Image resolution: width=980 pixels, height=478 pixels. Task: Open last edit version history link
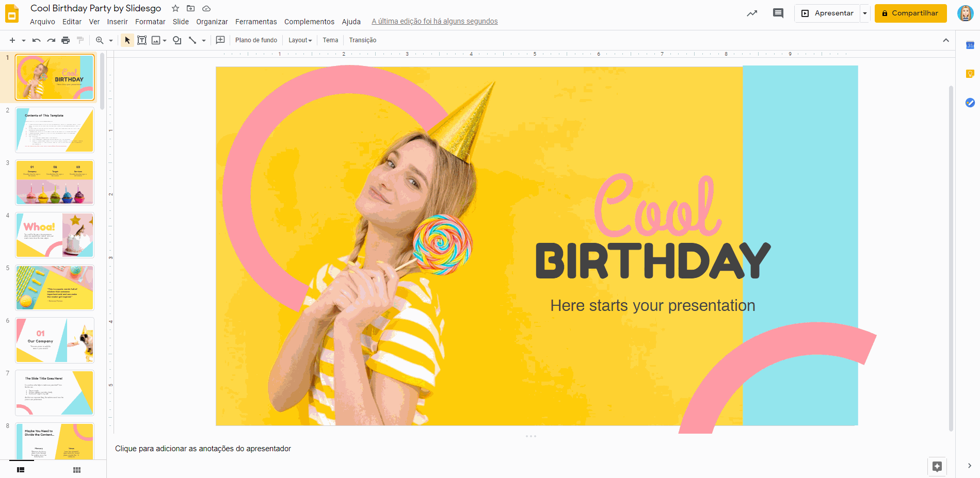[435, 22]
